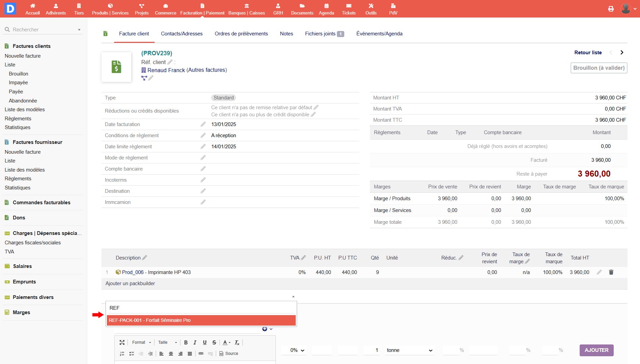Image resolution: width=640 pixels, height=364 pixels.
Task: Maximize the rich text editor
Action: (122, 342)
